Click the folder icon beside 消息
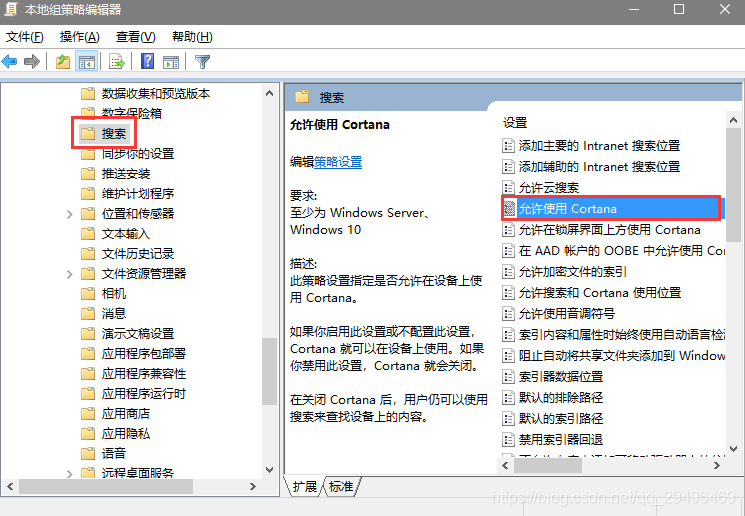The width and height of the screenshot is (745, 516). (88, 314)
